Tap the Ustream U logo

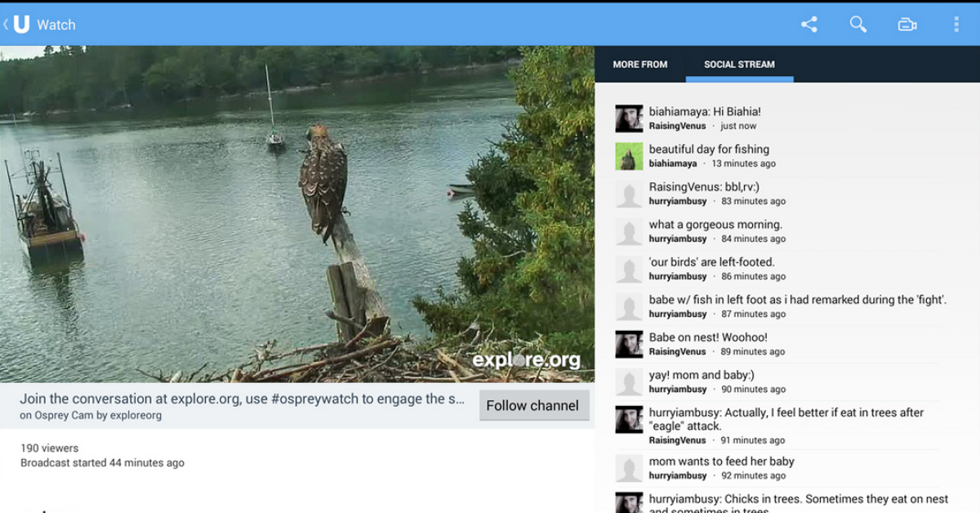click(22, 25)
